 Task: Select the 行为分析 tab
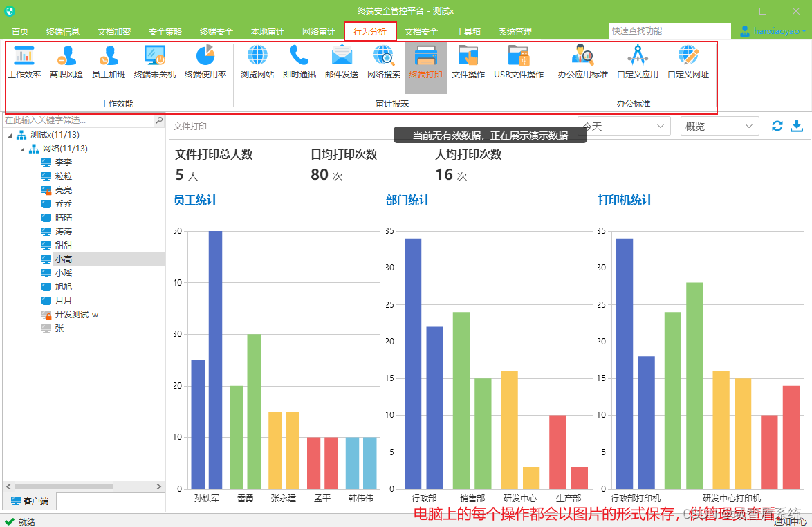(370, 32)
